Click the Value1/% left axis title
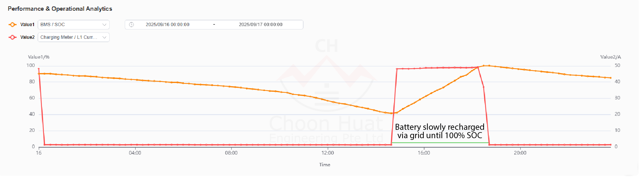644x179 pixels. [x=39, y=57]
